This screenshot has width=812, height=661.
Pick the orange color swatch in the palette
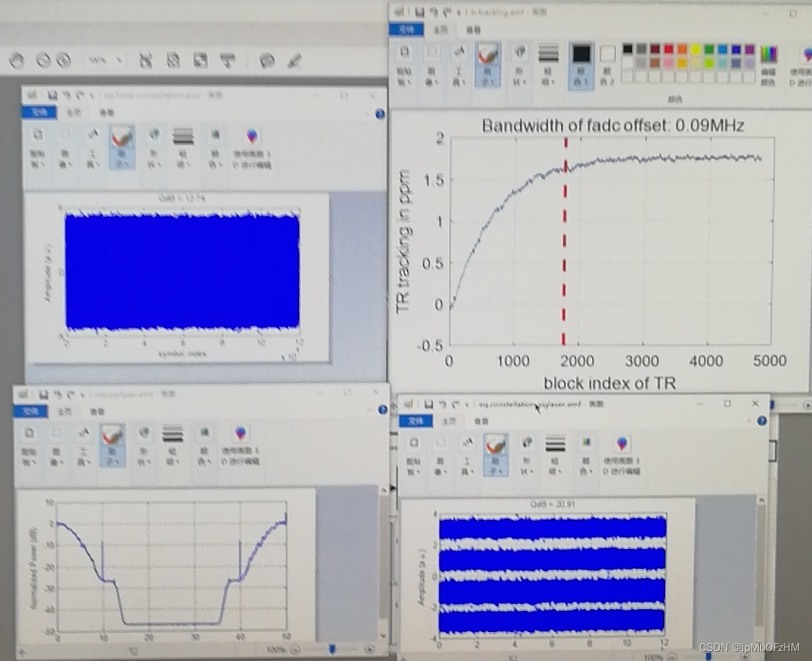click(x=682, y=49)
